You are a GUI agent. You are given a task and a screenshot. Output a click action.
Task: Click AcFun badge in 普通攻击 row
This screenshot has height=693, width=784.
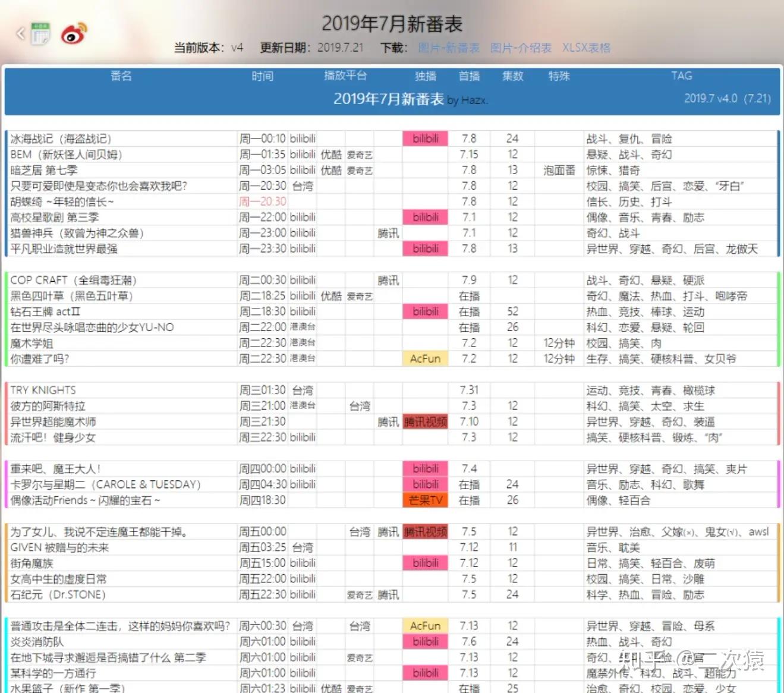coord(426,626)
